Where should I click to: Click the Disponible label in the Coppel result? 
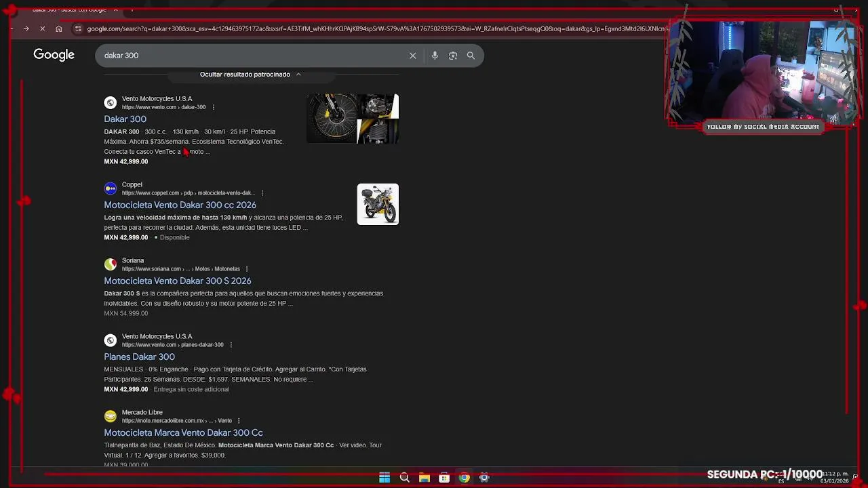coord(174,237)
